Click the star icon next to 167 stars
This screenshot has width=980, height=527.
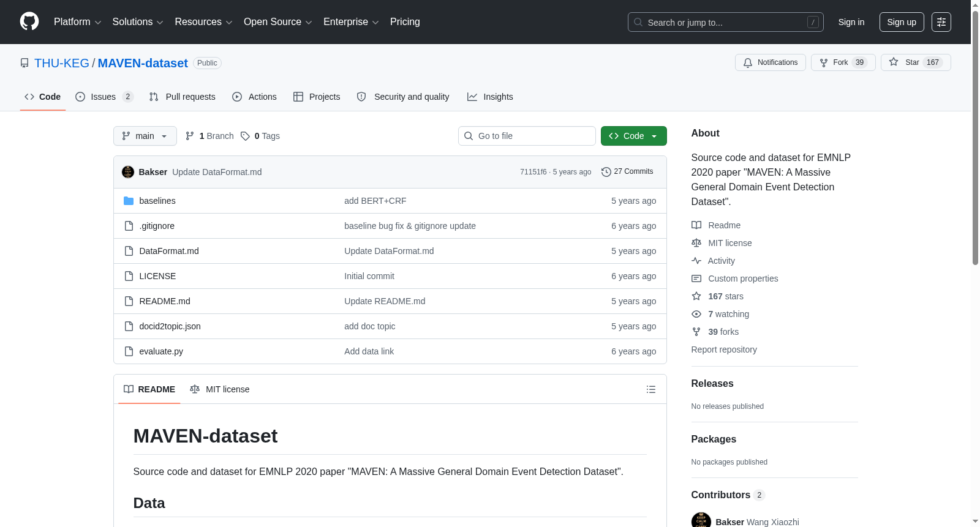click(x=696, y=296)
